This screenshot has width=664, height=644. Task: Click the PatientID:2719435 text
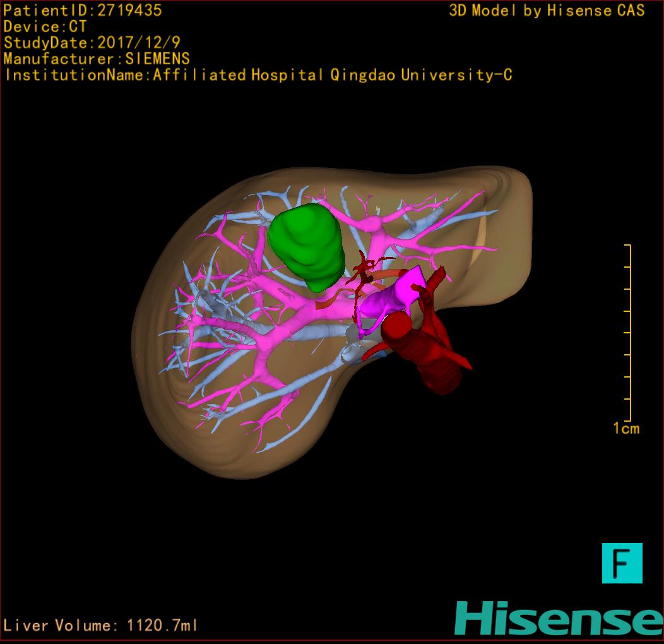[83, 10]
